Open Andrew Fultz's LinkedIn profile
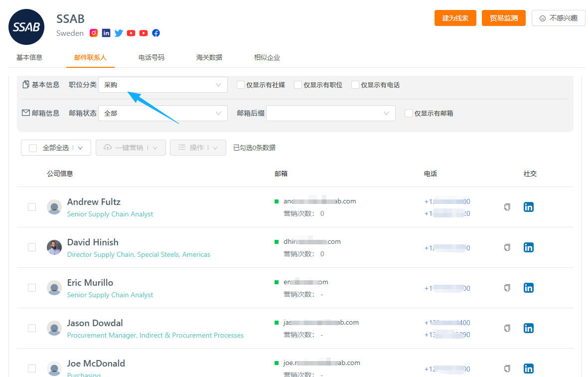Image resolution: width=588 pixels, height=377 pixels. pyautogui.click(x=528, y=207)
